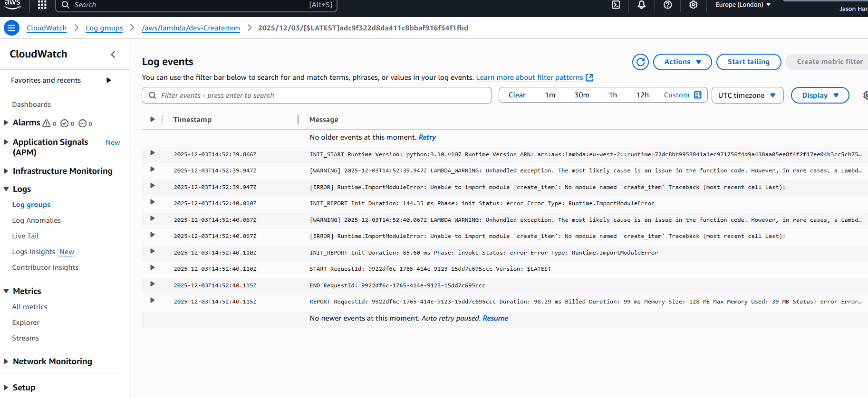
Task: Expand the REPORT RequestId log row
Action: (152, 300)
